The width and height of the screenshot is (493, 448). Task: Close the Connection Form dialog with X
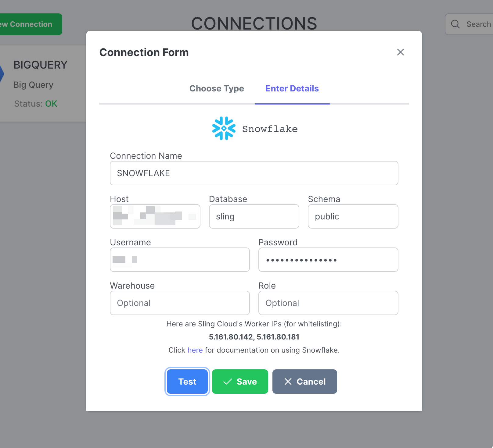pyautogui.click(x=400, y=52)
